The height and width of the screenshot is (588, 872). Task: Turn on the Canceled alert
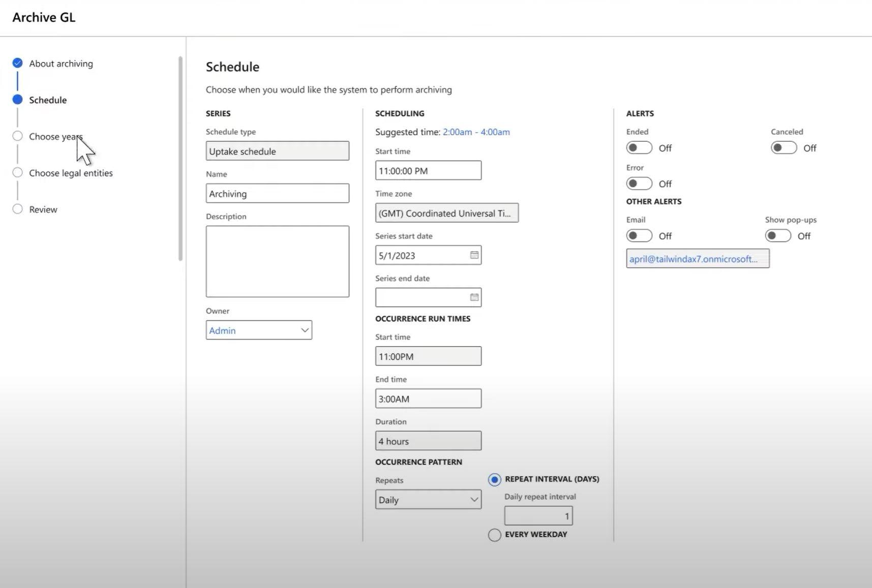[783, 147]
